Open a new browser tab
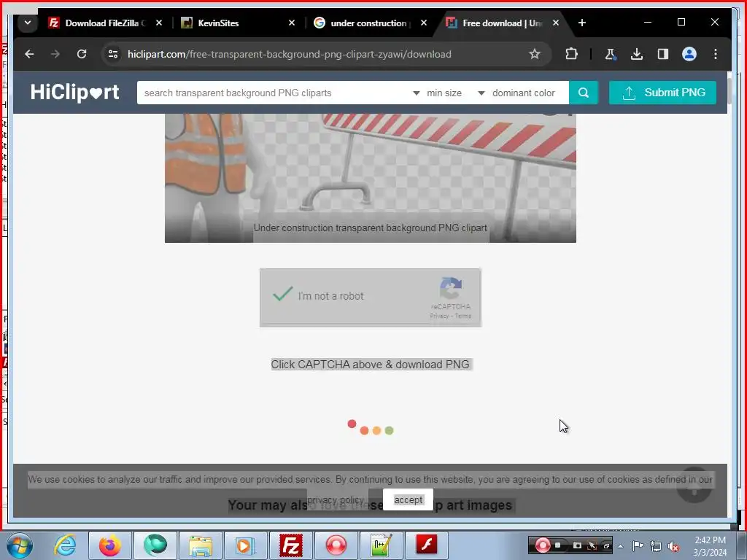Image resolution: width=747 pixels, height=560 pixels. point(581,23)
